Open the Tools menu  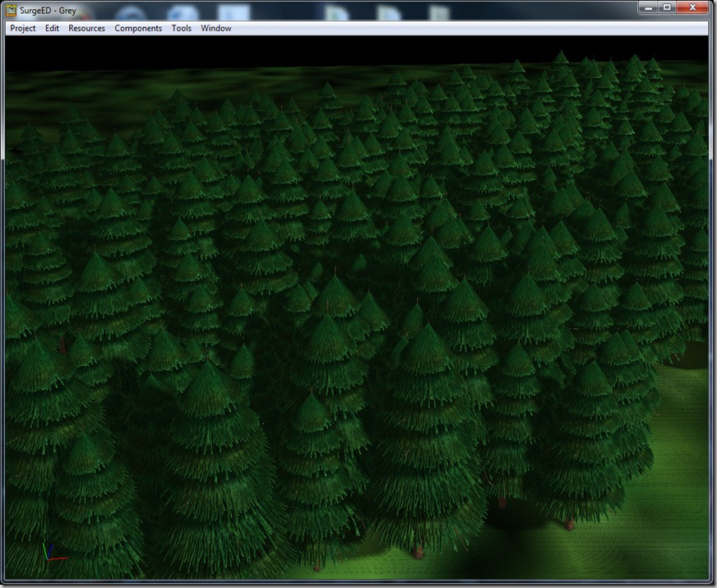[x=182, y=28]
